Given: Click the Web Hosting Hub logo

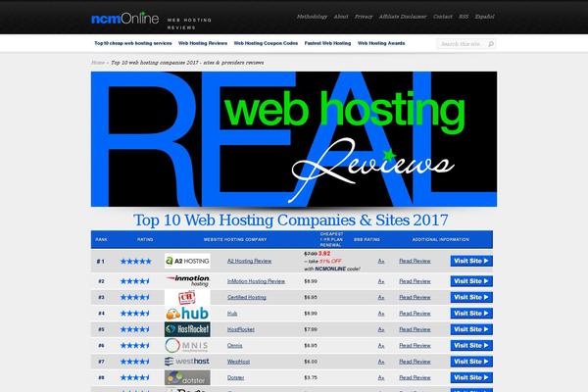Looking at the screenshot, I should click(187, 314).
